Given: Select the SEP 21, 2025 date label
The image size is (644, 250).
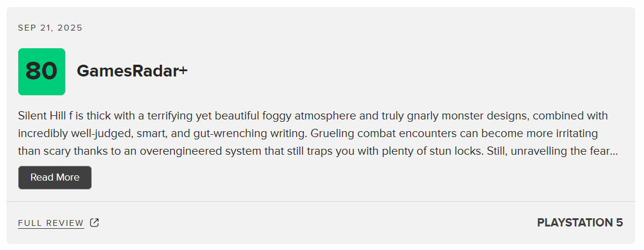Looking at the screenshot, I should click(x=50, y=28).
